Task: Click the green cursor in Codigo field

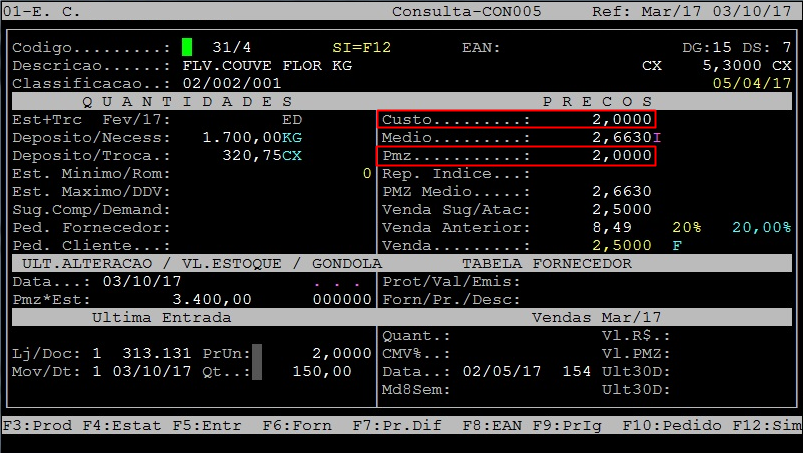Action: pyautogui.click(x=187, y=47)
